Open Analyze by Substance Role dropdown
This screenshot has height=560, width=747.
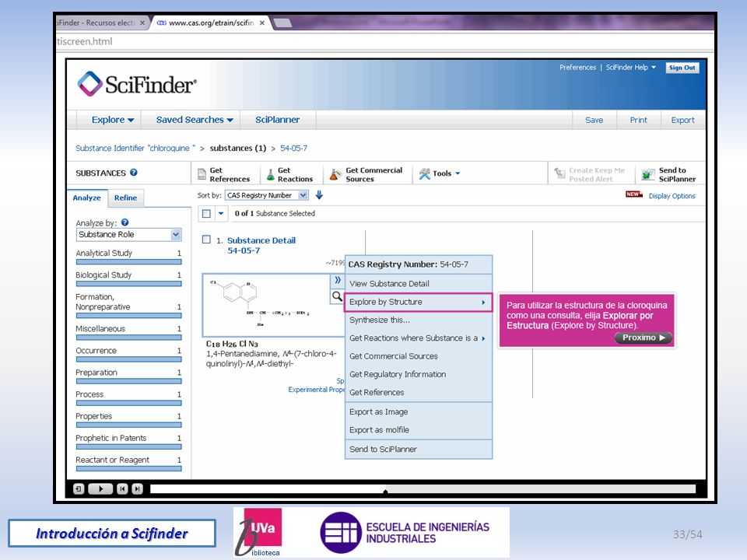click(128, 235)
